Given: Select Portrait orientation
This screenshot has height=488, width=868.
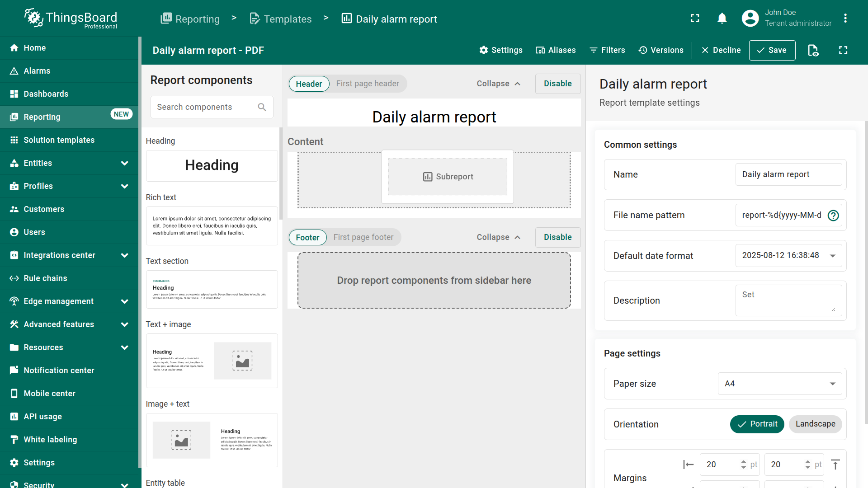Looking at the screenshot, I should coord(757,424).
